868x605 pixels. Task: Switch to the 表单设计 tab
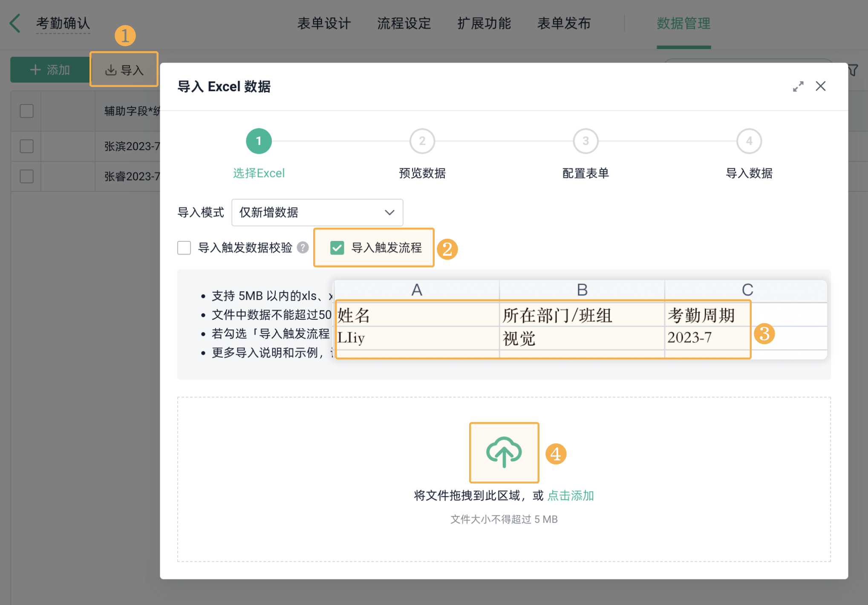point(324,23)
